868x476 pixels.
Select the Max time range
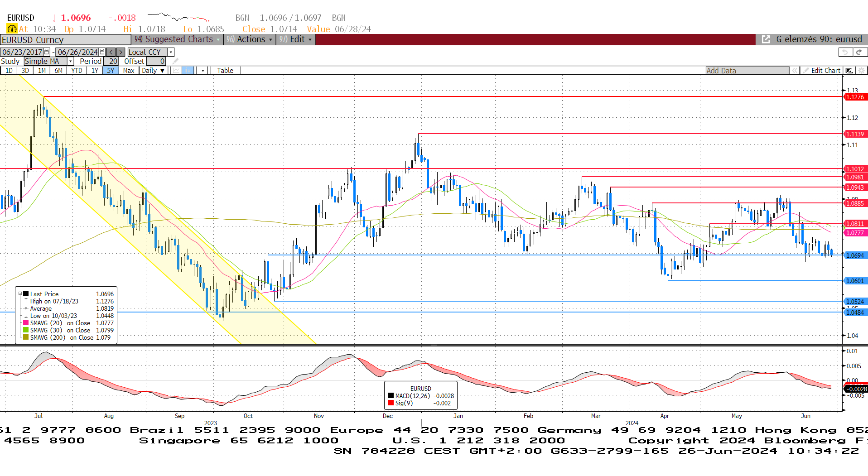click(x=129, y=71)
